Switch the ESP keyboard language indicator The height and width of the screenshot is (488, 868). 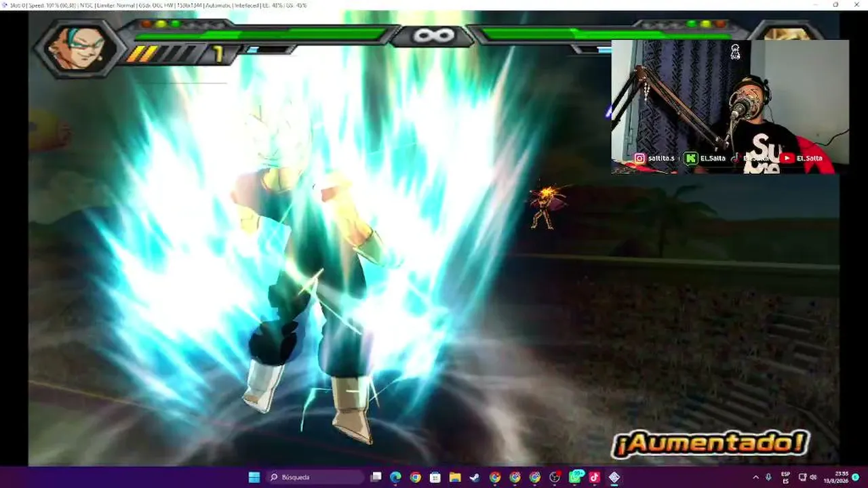[785, 477]
